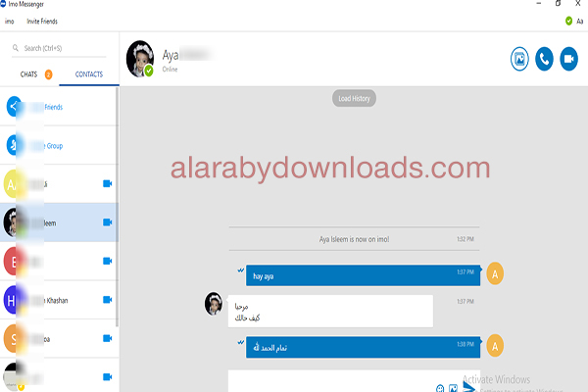Switch to the CHATS tab
Viewport: 588px width, 392px height.
[x=28, y=74]
